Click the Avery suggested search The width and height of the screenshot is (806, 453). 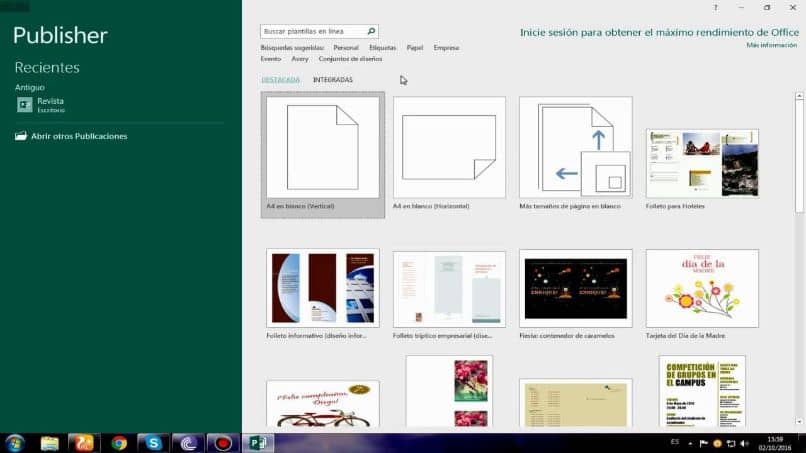coord(300,59)
